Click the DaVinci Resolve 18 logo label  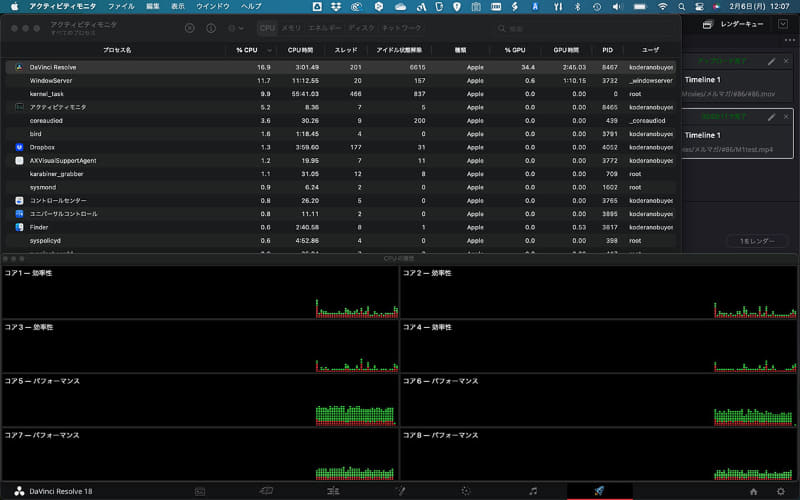click(x=53, y=491)
